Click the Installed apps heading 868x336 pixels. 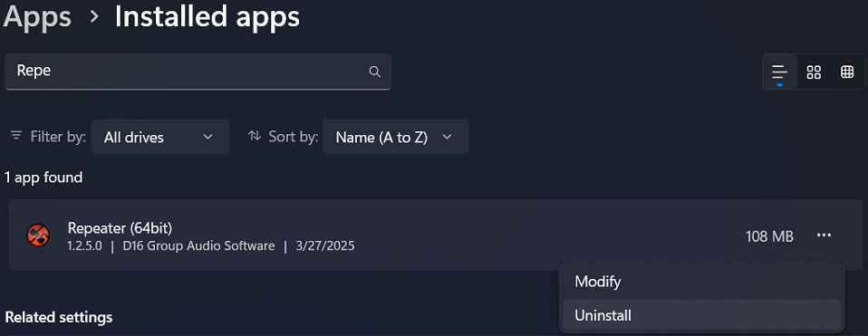pos(207,16)
